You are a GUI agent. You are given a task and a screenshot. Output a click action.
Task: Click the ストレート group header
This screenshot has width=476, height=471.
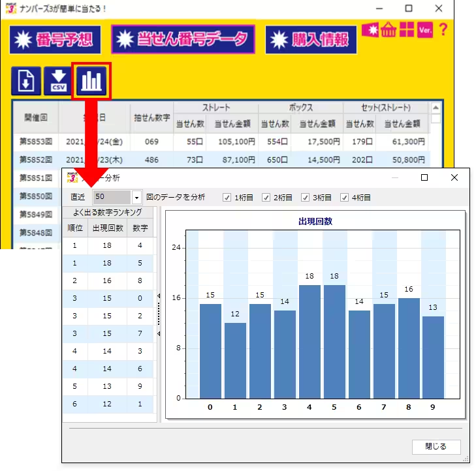tap(216, 108)
